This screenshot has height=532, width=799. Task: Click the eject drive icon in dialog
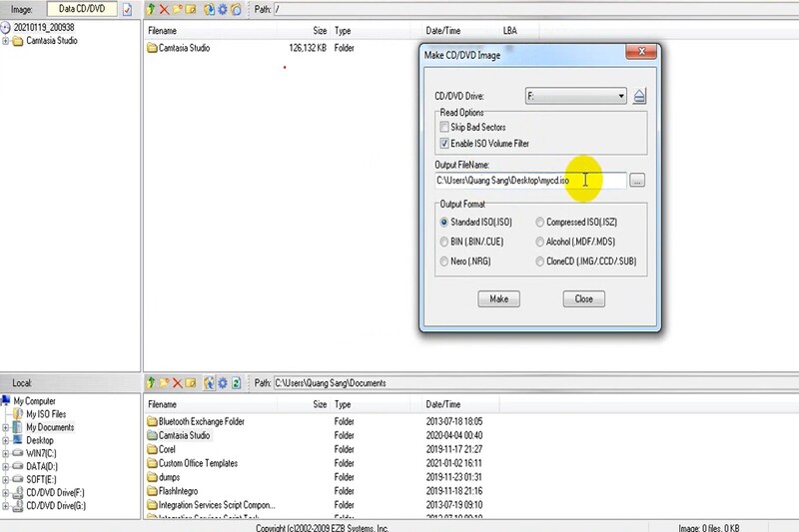[x=640, y=96]
